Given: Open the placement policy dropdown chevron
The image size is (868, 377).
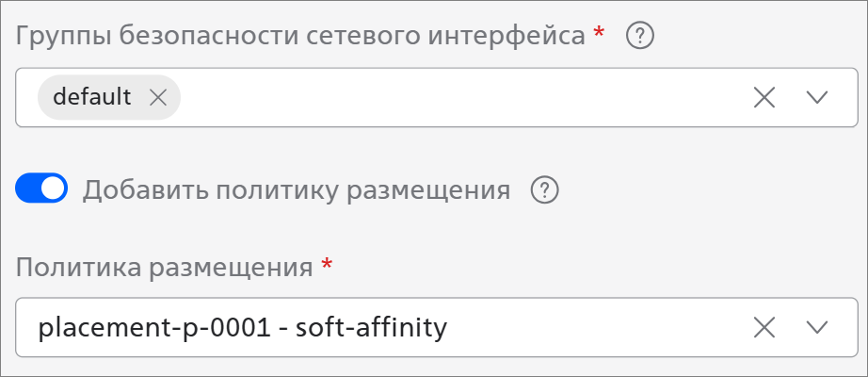Looking at the screenshot, I should pos(816,327).
